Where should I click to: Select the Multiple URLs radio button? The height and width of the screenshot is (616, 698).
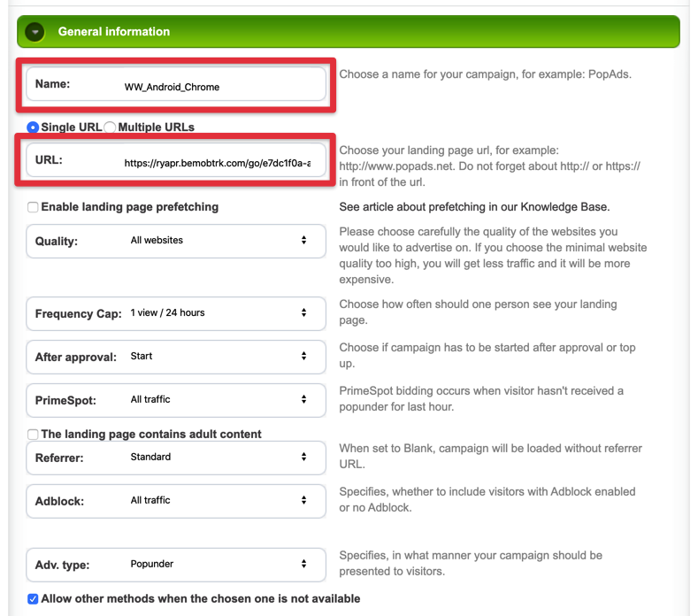[x=110, y=127]
